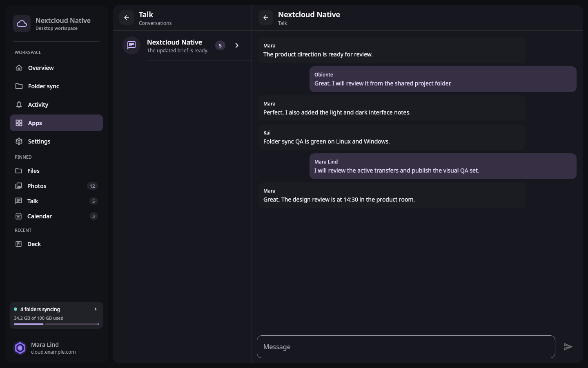
Task: Click Mara Lind's active transfers message
Action: pos(443,166)
